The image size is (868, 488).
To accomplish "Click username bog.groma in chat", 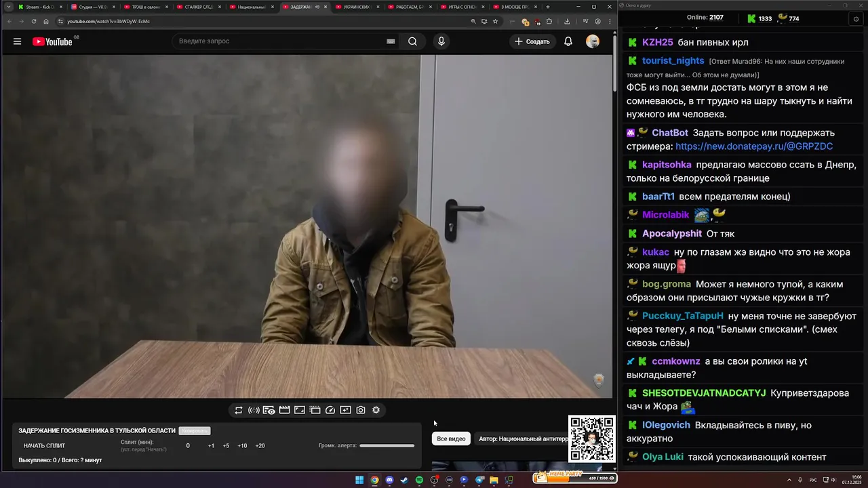I will [667, 284].
